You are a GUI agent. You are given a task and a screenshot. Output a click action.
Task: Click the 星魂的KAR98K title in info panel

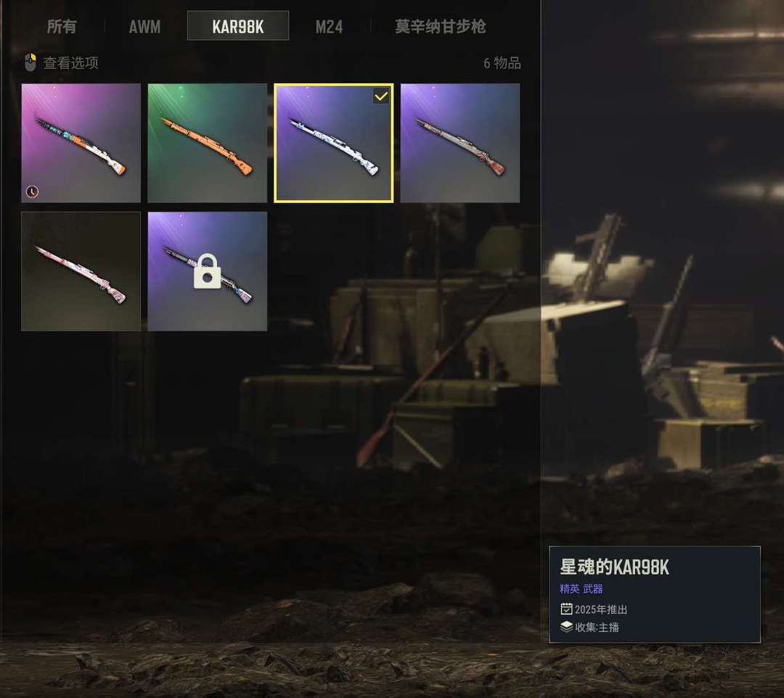pyautogui.click(x=614, y=567)
